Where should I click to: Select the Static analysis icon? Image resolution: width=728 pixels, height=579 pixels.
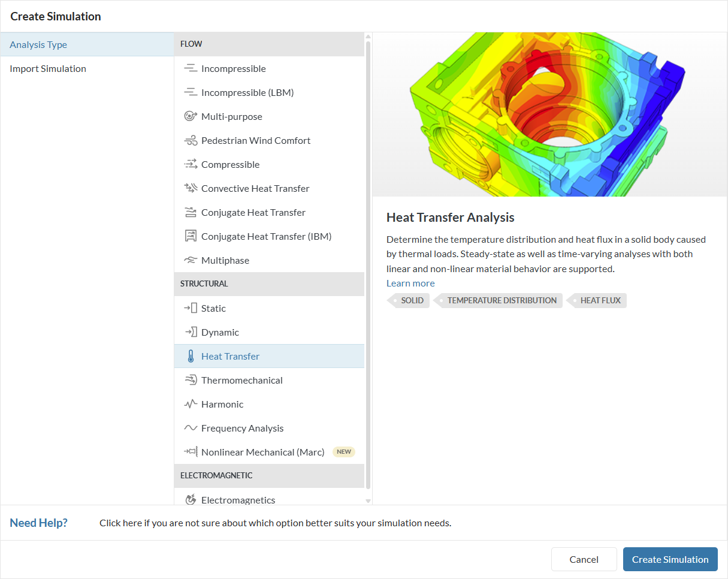(x=191, y=308)
